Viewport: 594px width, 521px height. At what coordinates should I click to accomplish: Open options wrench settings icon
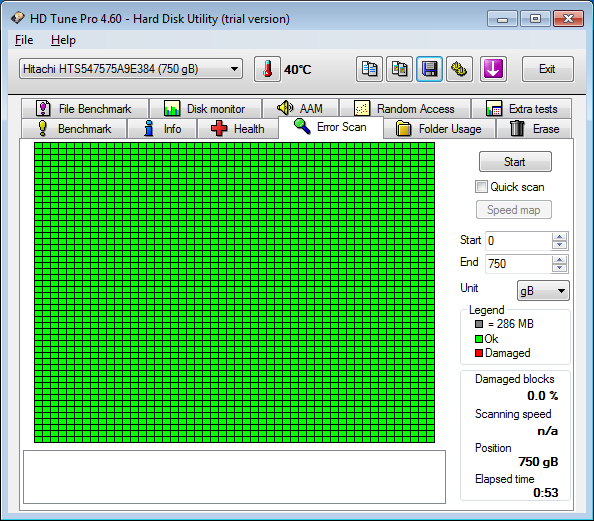click(x=459, y=69)
